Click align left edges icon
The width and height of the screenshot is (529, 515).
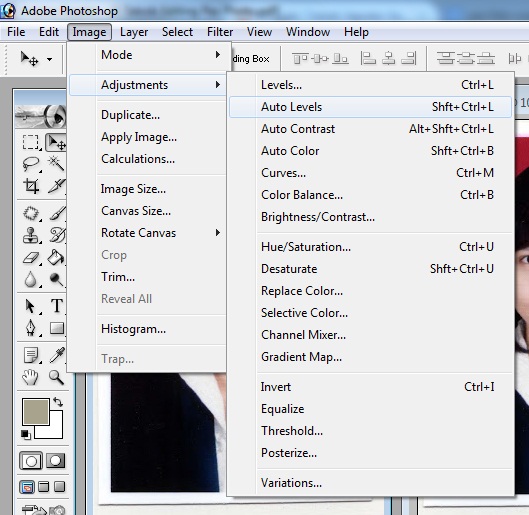[x=368, y=58]
